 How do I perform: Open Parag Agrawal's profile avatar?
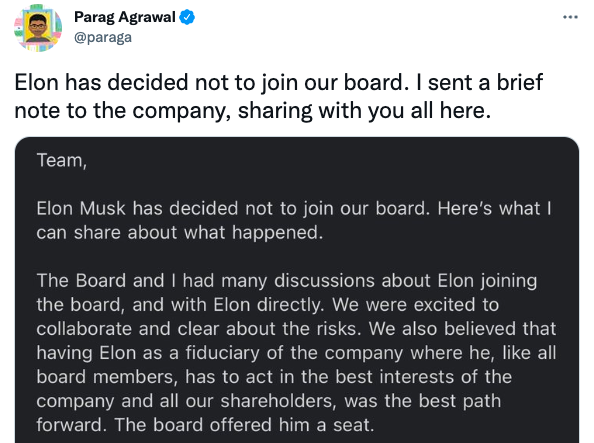[38, 28]
